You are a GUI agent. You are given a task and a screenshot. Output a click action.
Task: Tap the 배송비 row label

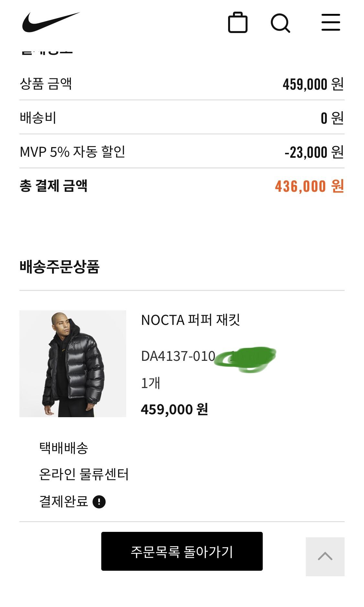38,118
